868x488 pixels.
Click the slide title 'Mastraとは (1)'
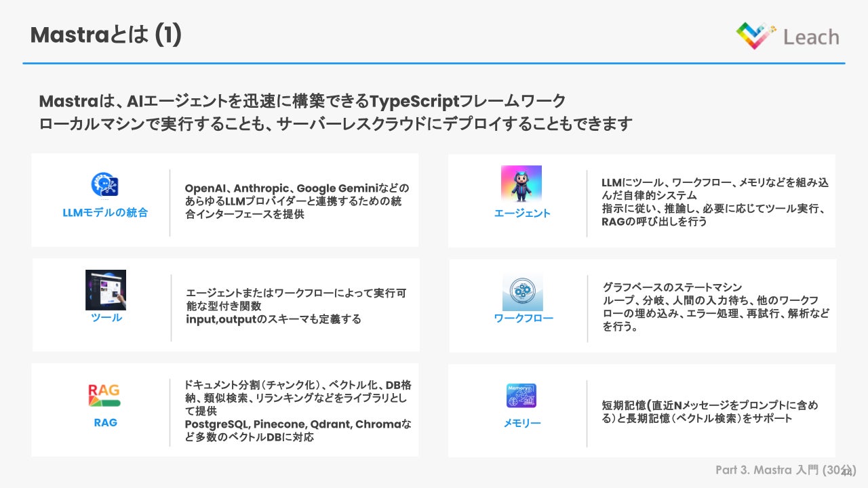[x=106, y=35]
